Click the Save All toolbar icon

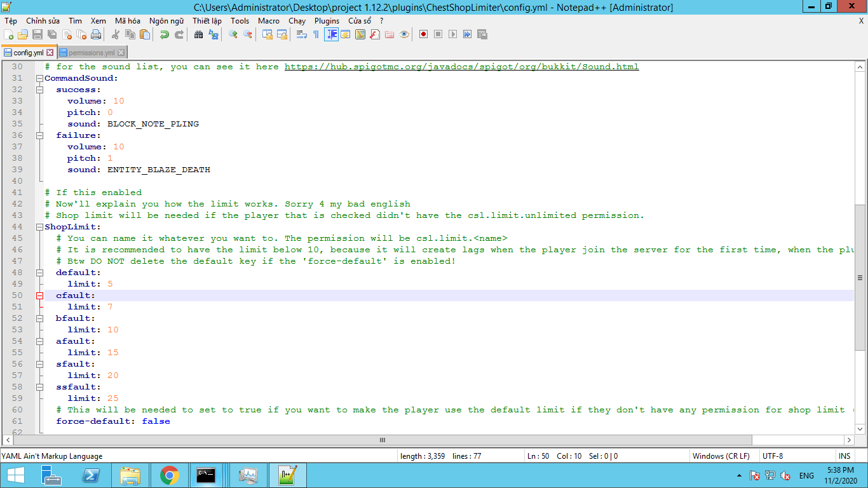tap(52, 34)
